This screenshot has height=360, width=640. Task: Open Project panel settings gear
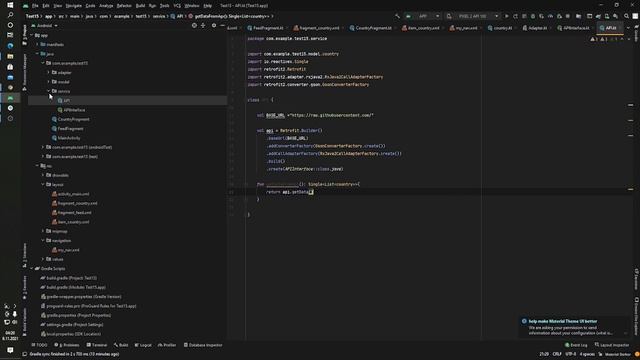tap(214, 25)
